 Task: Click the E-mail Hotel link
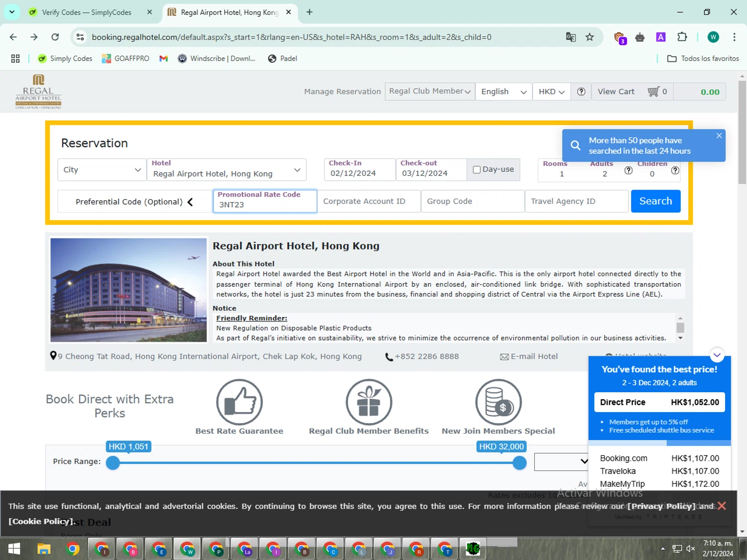click(x=529, y=356)
